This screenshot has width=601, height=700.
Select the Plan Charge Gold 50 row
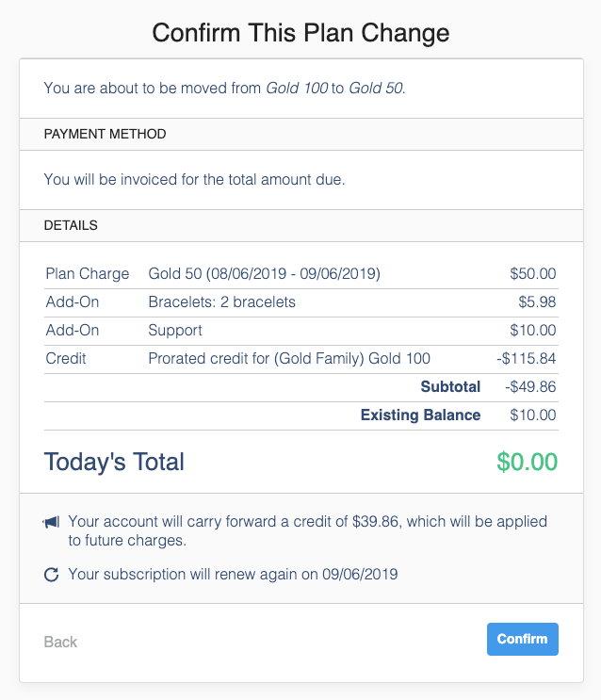[264, 274]
